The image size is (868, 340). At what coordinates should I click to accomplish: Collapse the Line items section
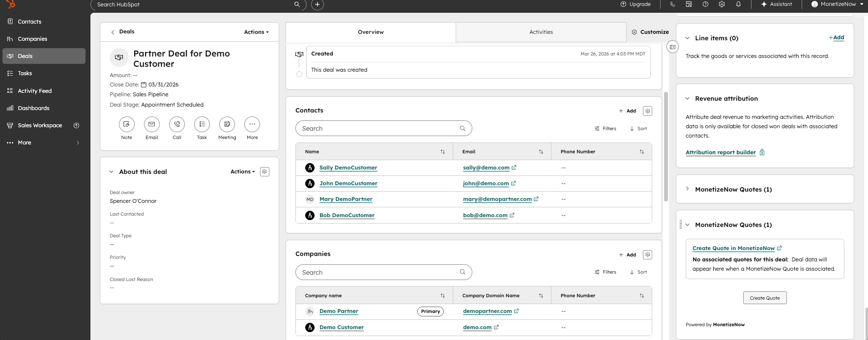point(687,38)
